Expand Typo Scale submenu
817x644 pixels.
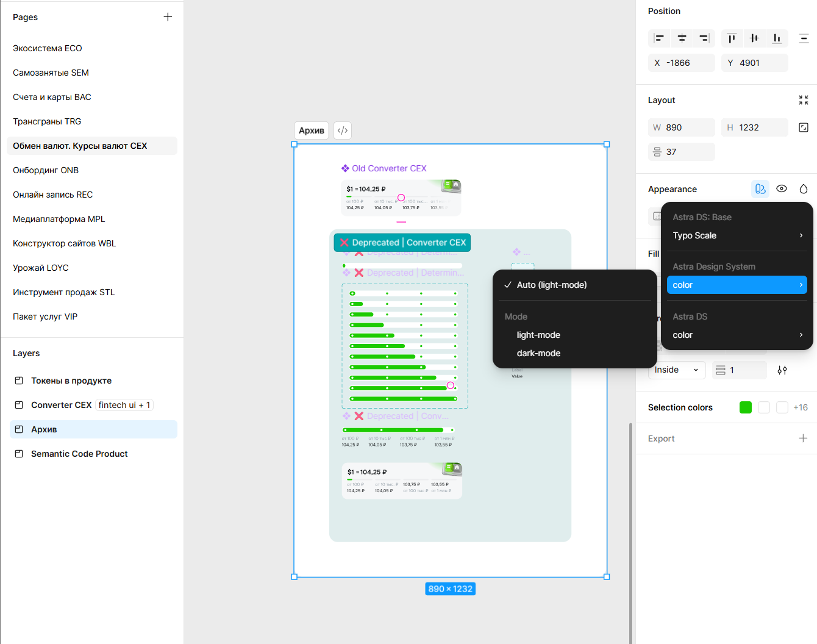click(737, 235)
